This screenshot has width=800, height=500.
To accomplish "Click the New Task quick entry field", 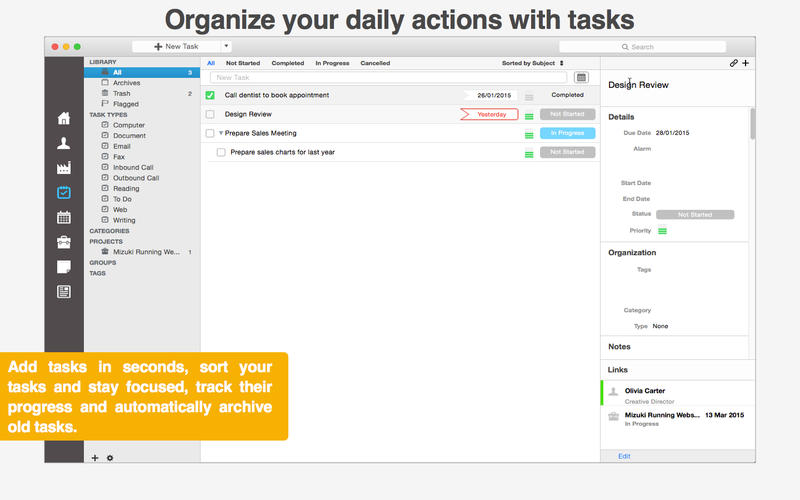I will 388,78.
